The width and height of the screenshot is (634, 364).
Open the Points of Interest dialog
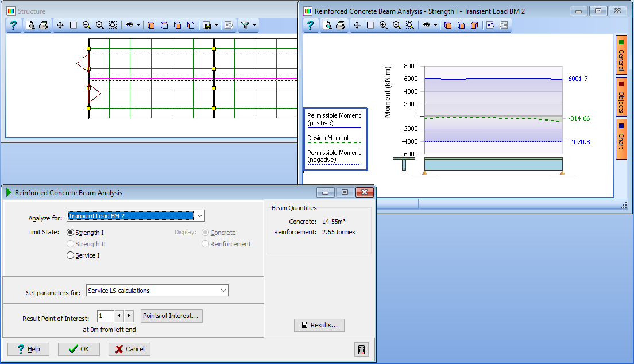pos(171,315)
